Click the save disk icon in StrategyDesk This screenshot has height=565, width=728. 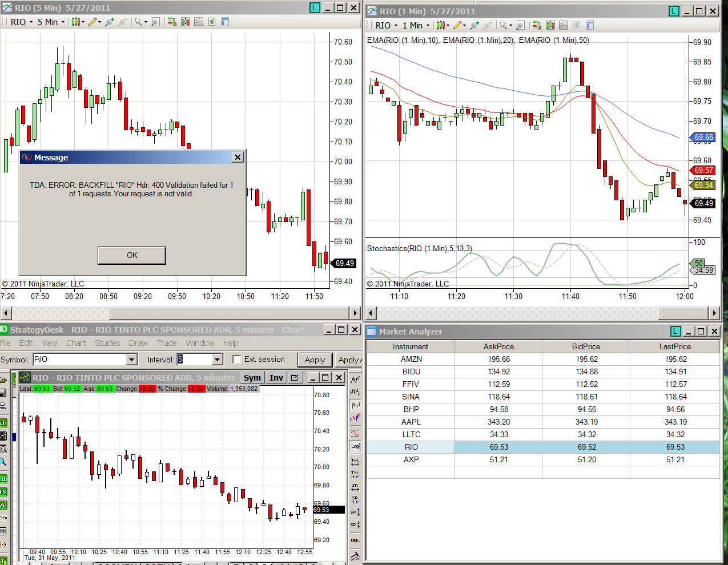(3, 393)
